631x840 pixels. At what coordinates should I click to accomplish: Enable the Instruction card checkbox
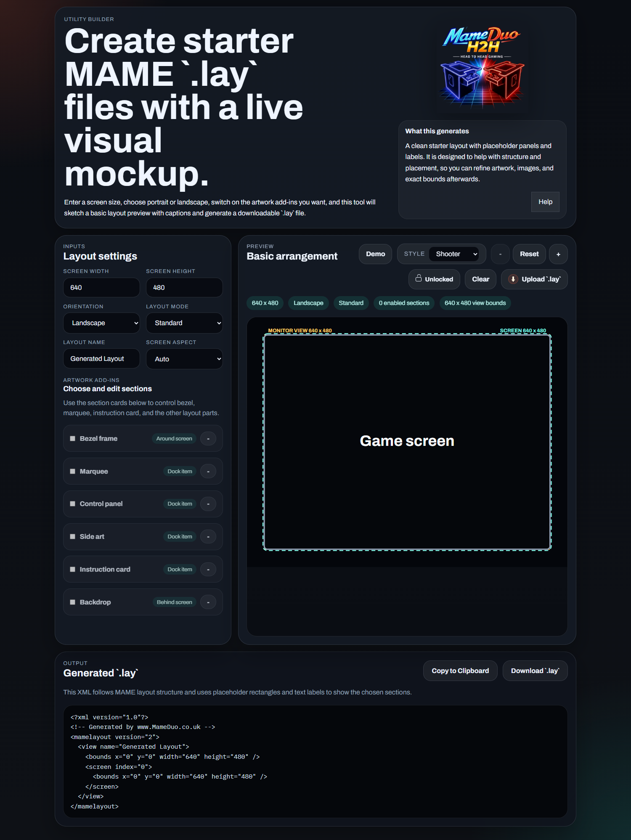pyautogui.click(x=72, y=569)
